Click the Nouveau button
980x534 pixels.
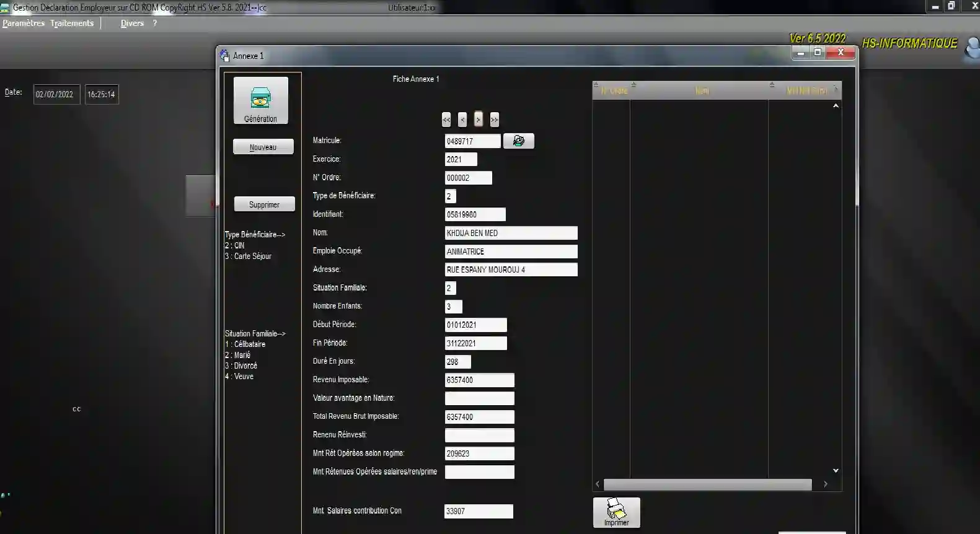click(x=263, y=147)
